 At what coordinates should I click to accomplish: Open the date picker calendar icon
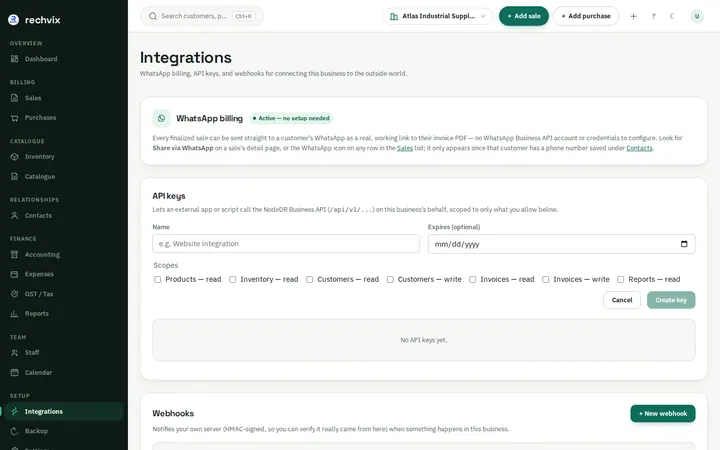coord(684,244)
